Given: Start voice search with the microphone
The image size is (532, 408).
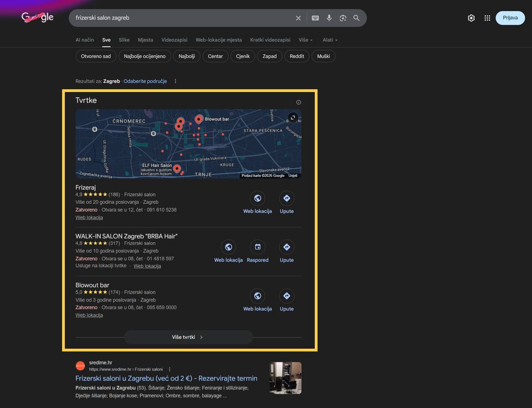Looking at the screenshot, I should pos(329,18).
